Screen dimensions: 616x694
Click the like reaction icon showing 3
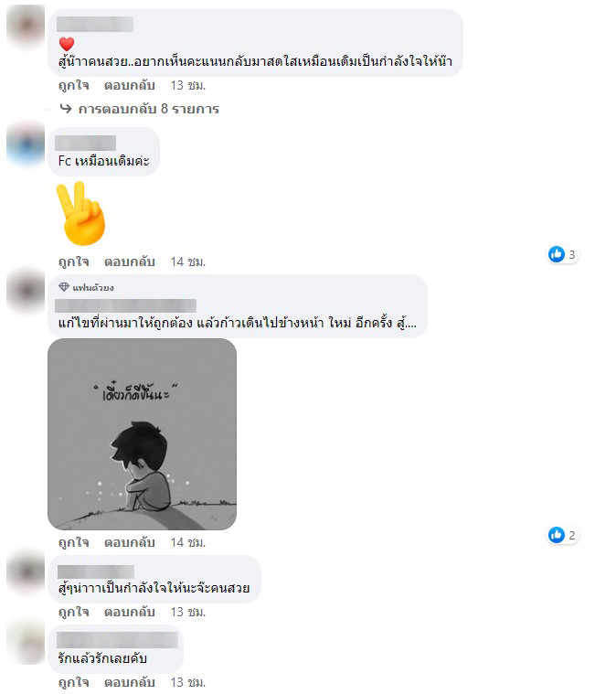tap(557, 254)
